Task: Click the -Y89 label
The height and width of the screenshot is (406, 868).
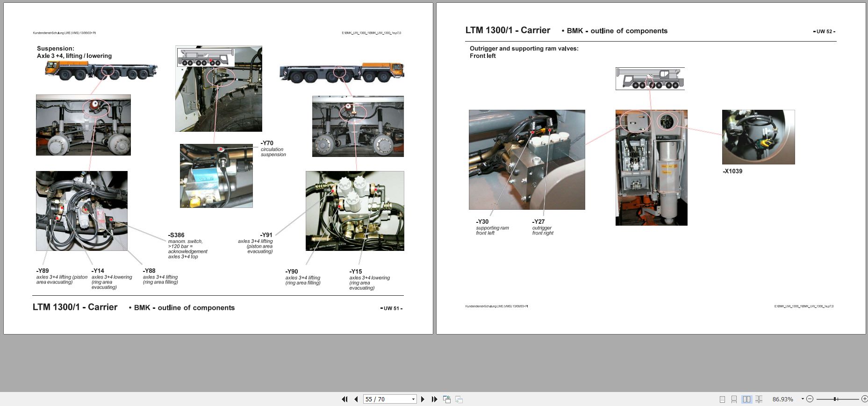Action: (43, 271)
